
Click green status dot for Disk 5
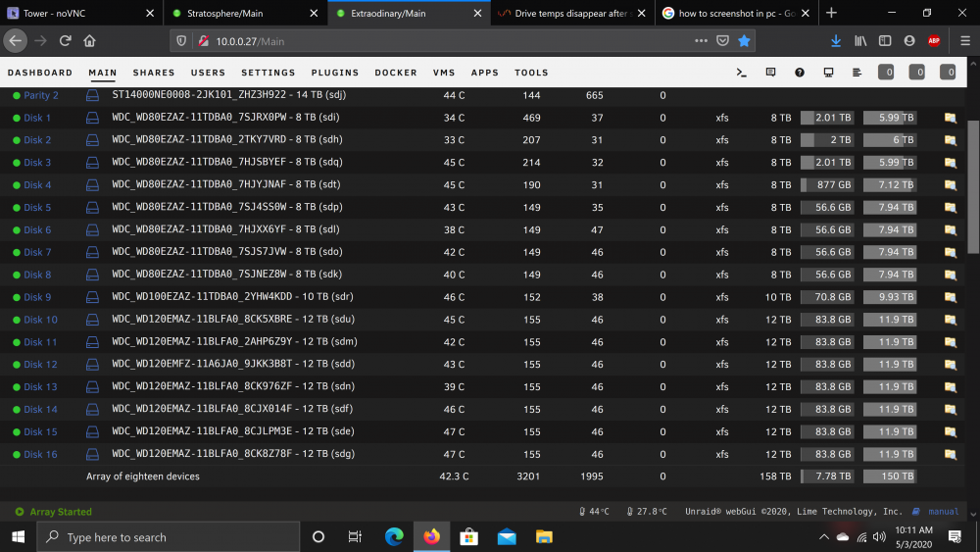coord(17,208)
